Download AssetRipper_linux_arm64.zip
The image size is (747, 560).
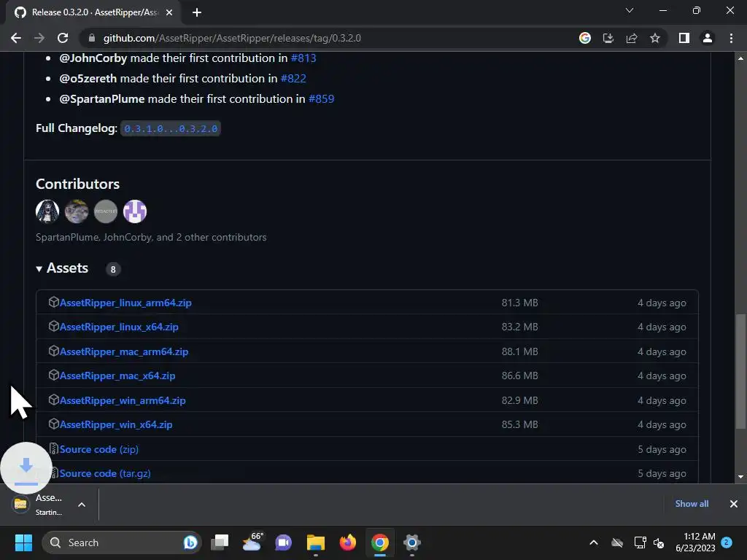[125, 303]
